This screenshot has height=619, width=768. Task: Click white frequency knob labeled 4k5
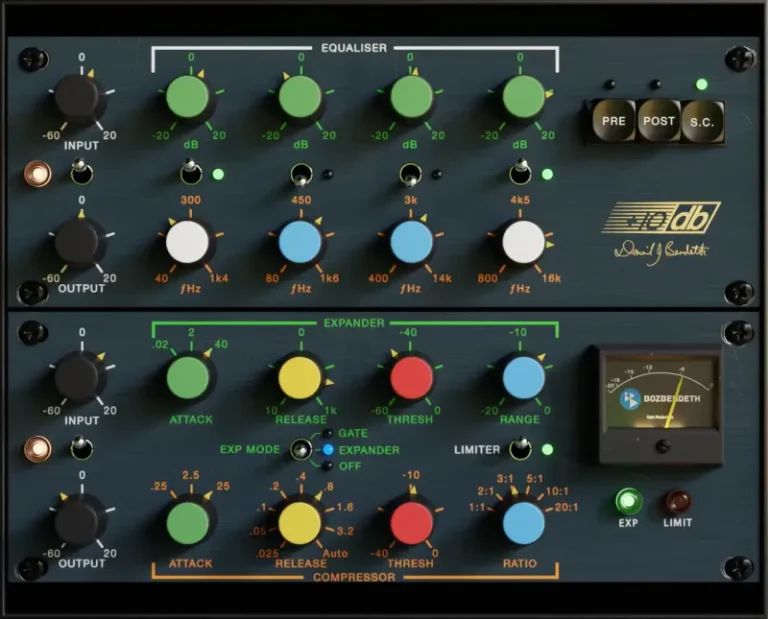click(x=524, y=242)
